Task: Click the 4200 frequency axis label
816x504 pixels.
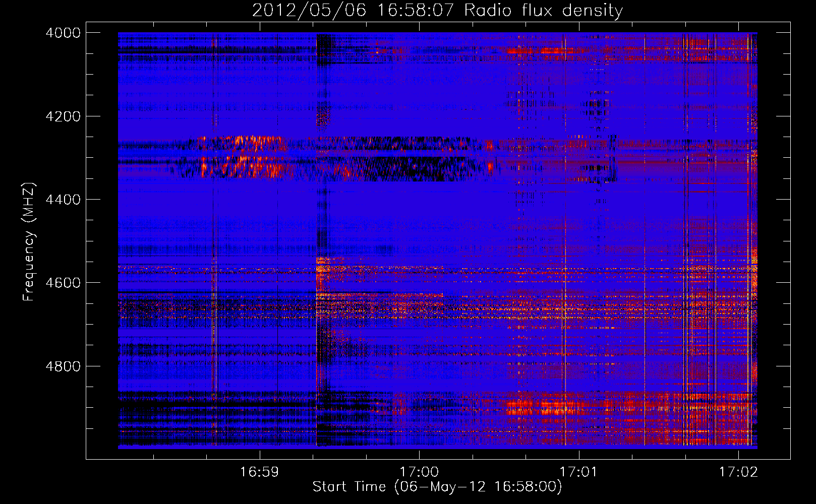Action: pyautogui.click(x=63, y=116)
